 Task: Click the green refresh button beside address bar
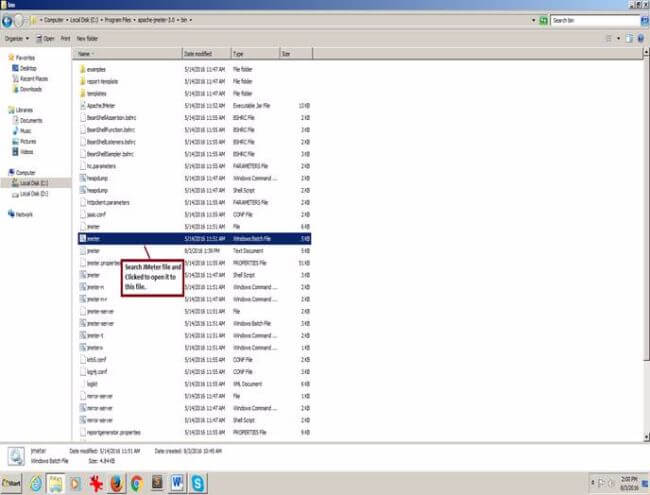pyautogui.click(x=543, y=20)
